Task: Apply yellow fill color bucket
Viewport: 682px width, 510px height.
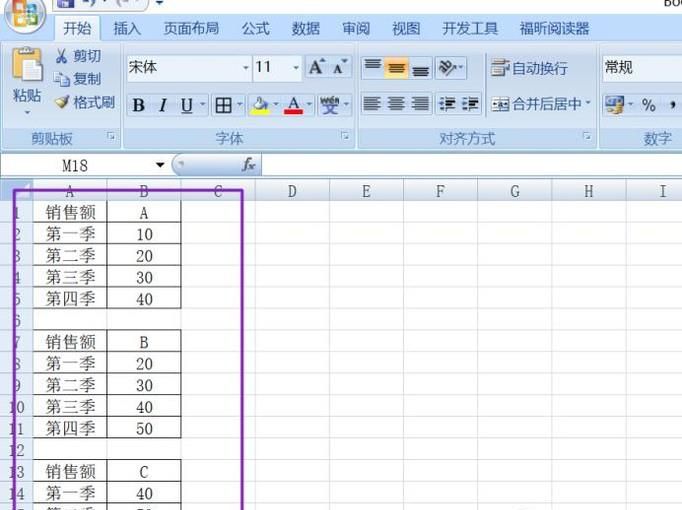Action: click(x=260, y=105)
